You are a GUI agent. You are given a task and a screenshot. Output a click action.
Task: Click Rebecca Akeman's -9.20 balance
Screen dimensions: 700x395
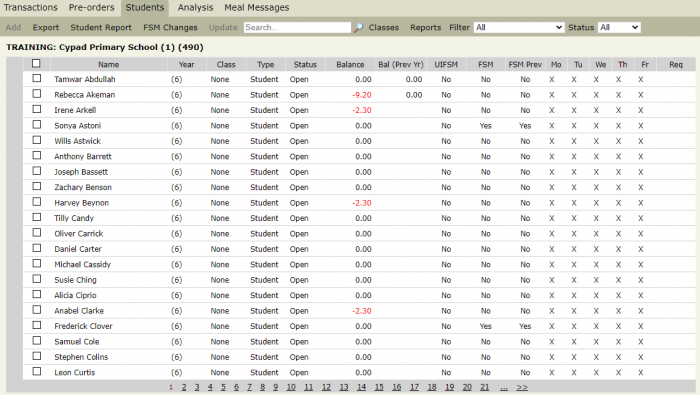click(362, 95)
